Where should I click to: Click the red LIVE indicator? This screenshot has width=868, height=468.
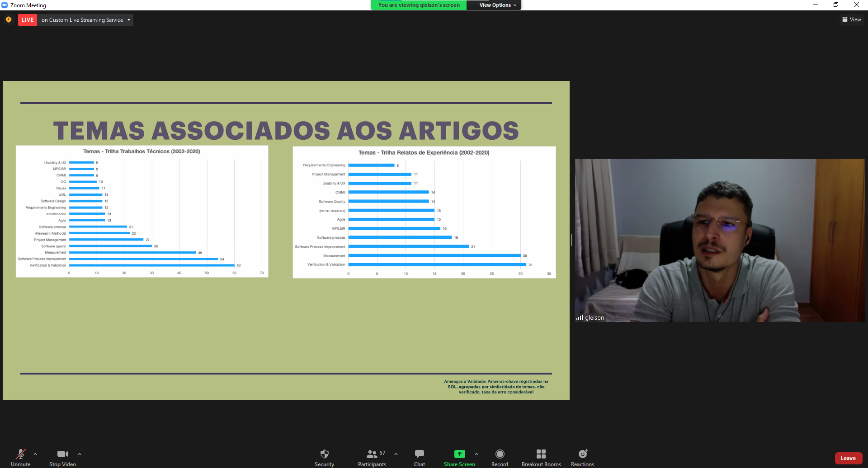[x=28, y=20]
